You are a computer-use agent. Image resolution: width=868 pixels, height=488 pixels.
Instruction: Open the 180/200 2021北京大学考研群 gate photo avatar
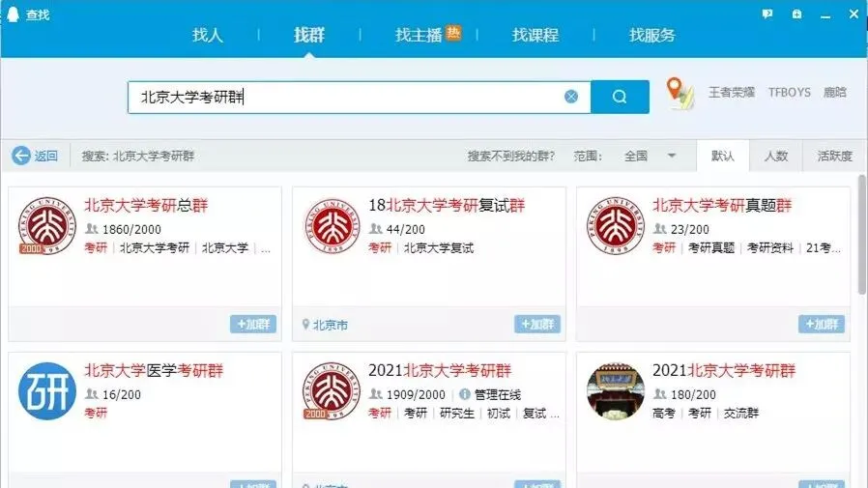[615, 391]
